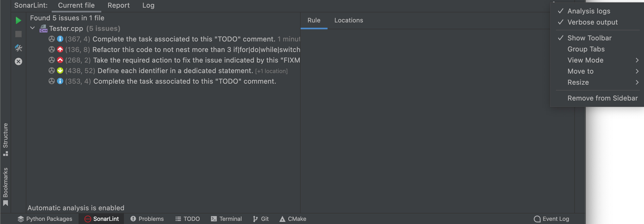Select issue 'Refactor this code to not nest'

(174, 50)
